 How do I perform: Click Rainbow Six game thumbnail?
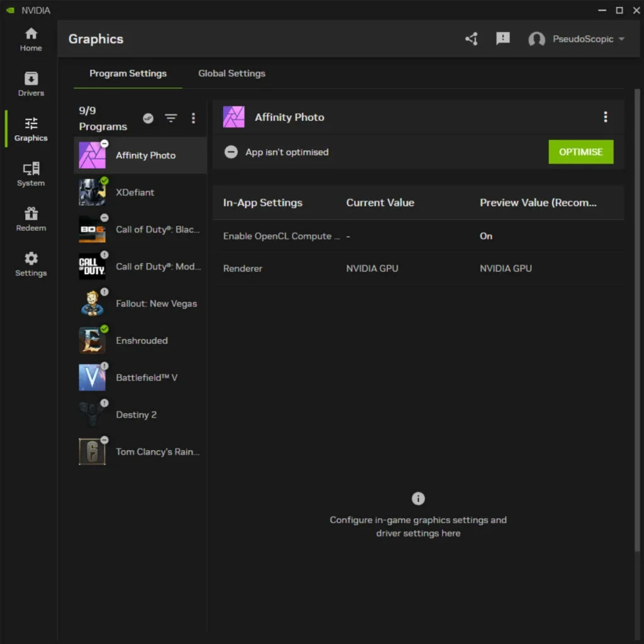pos(92,452)
